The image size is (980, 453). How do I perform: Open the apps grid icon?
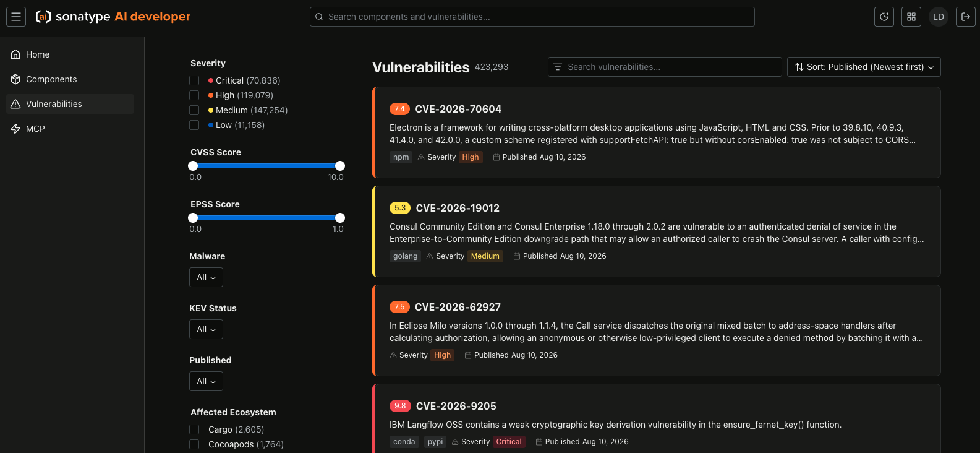911,17
